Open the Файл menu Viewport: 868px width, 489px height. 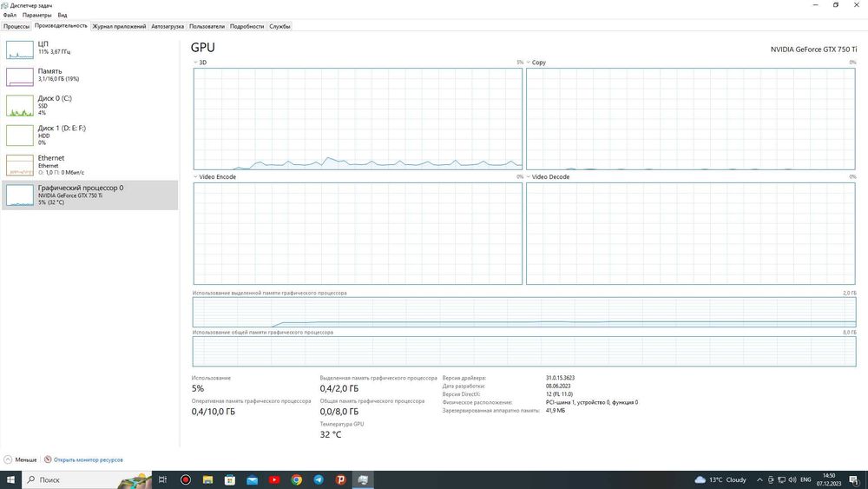point(10,15)
